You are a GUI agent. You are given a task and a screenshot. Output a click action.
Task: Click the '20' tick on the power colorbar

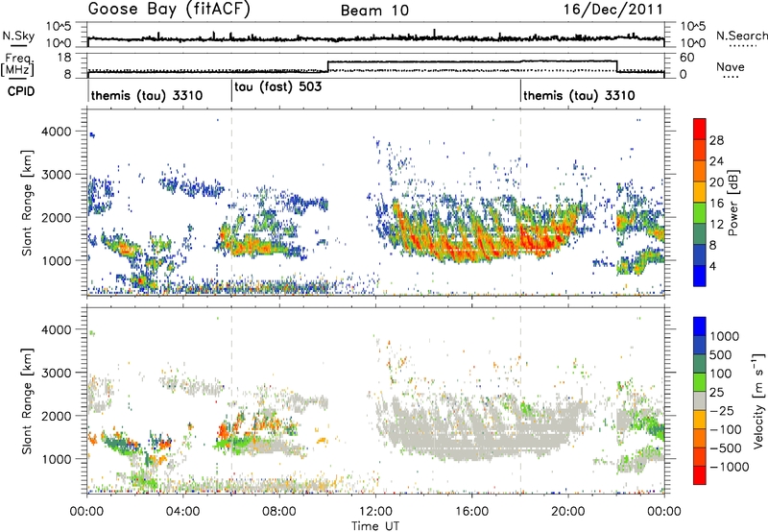pos(716,182)
